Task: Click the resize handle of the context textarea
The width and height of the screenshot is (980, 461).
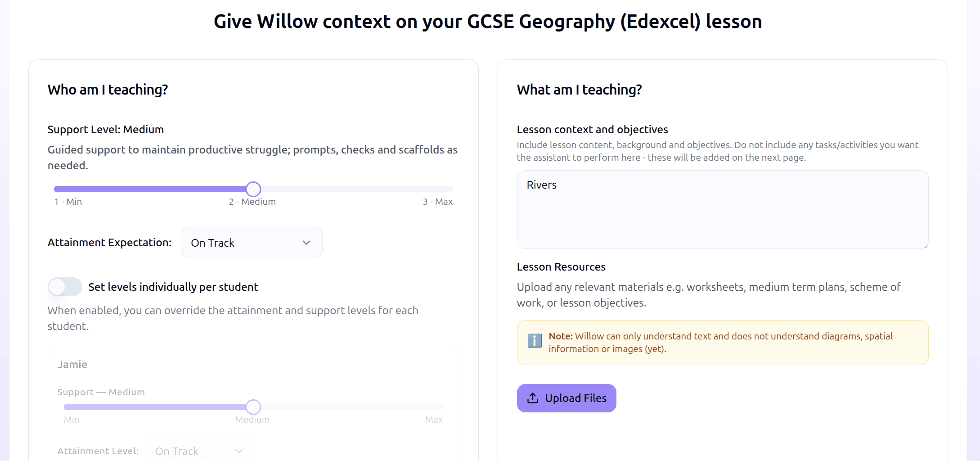Action: (925, 246)
